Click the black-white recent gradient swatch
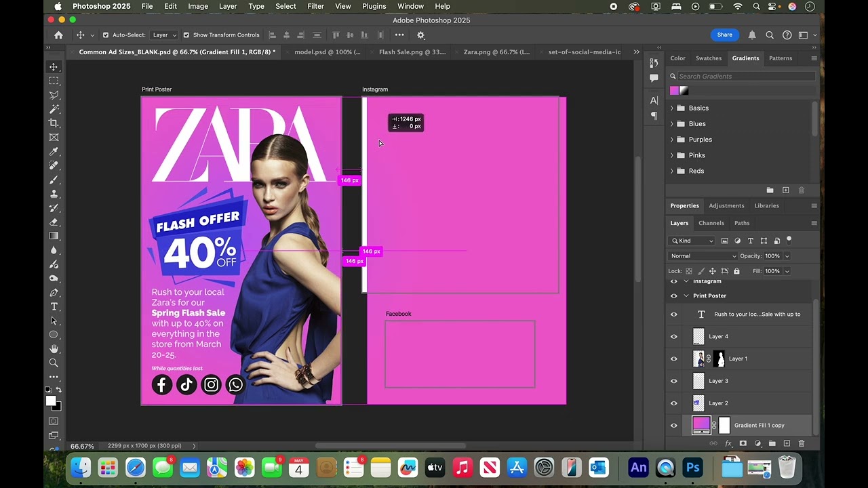This screenshot has width=868, height=488. pyautogui.click(x=684, y=91)
